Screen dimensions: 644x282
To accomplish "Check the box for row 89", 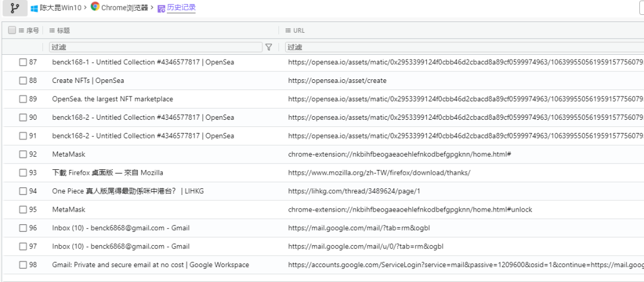I will (x=23, y=99).
